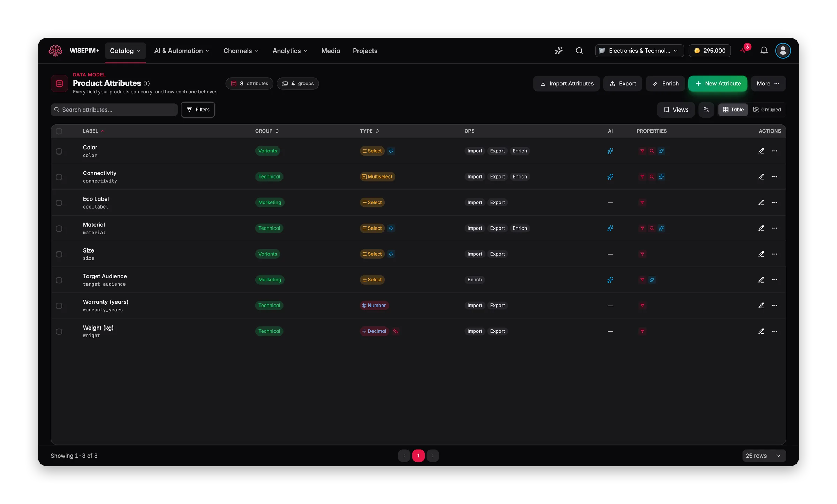Open the three-dot actions for Material row

pyautogui.click(x=775, y=228)
